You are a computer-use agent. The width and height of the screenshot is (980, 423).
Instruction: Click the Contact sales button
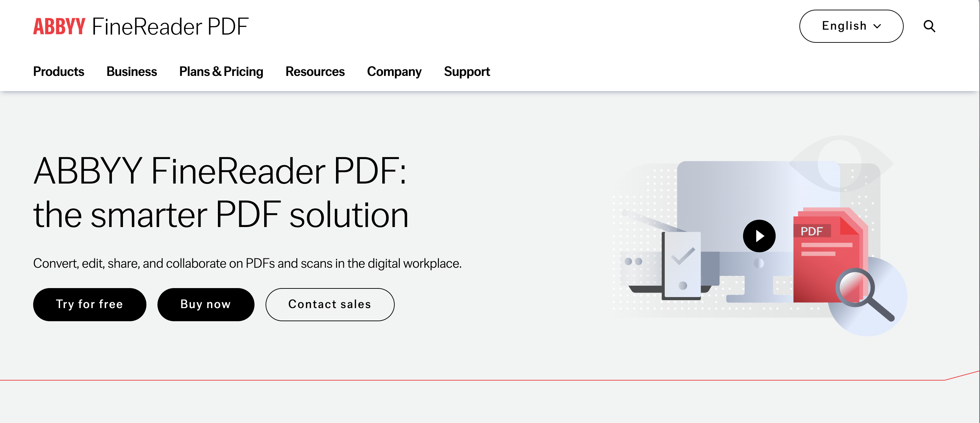tap(329, 304)
